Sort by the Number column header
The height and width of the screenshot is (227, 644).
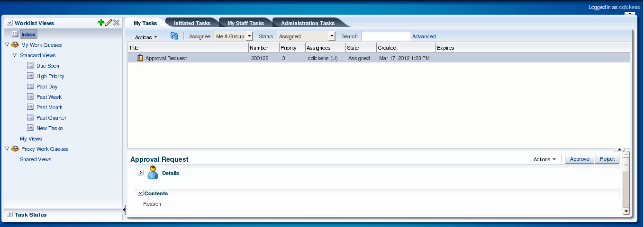tap(264, 48)
